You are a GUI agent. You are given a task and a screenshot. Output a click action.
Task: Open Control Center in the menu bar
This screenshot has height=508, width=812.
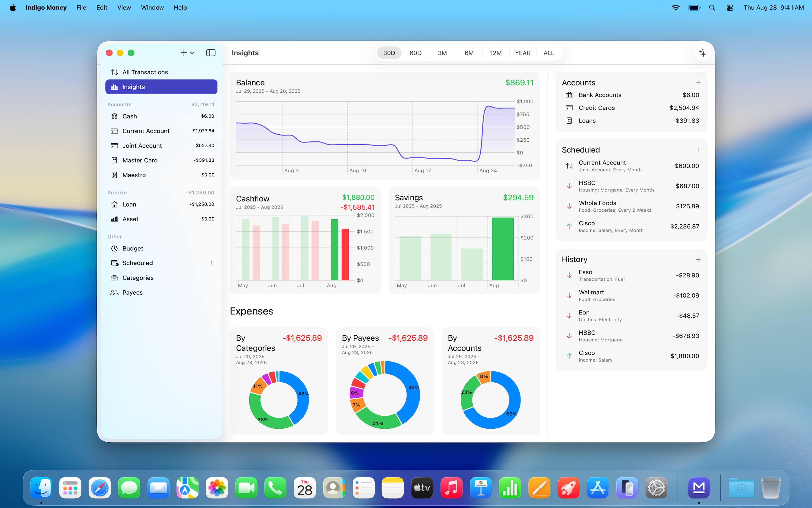[x=730, y=7]
